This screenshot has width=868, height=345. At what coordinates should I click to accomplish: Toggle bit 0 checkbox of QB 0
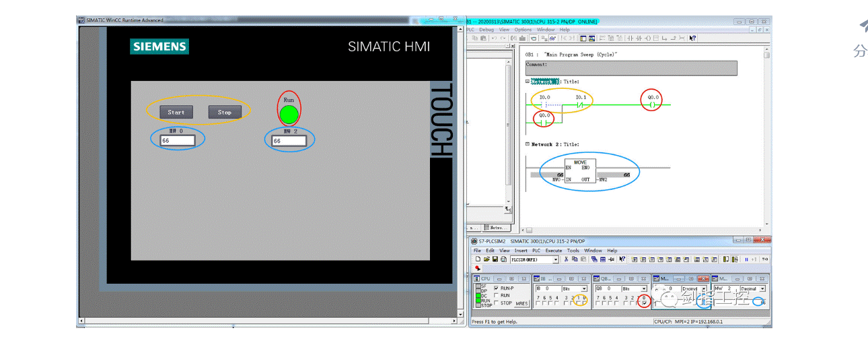point(645,303)
